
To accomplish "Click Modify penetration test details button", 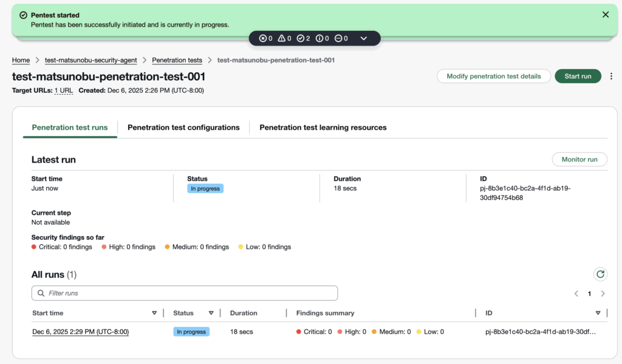I will (493, 76).
